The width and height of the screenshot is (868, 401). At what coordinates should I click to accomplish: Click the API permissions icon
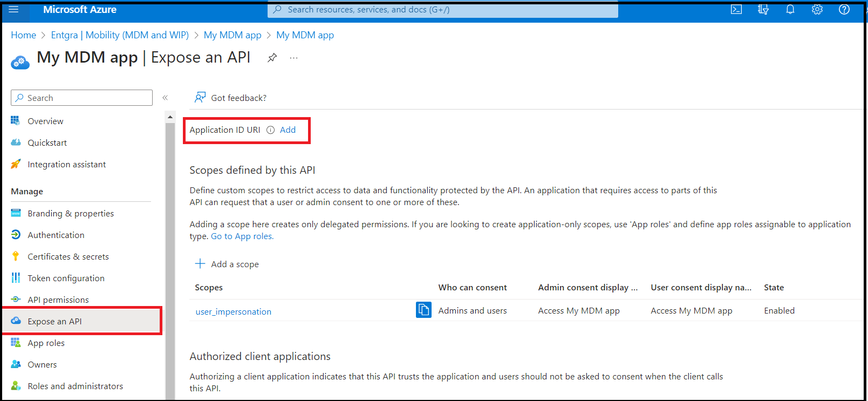point(16,299)
